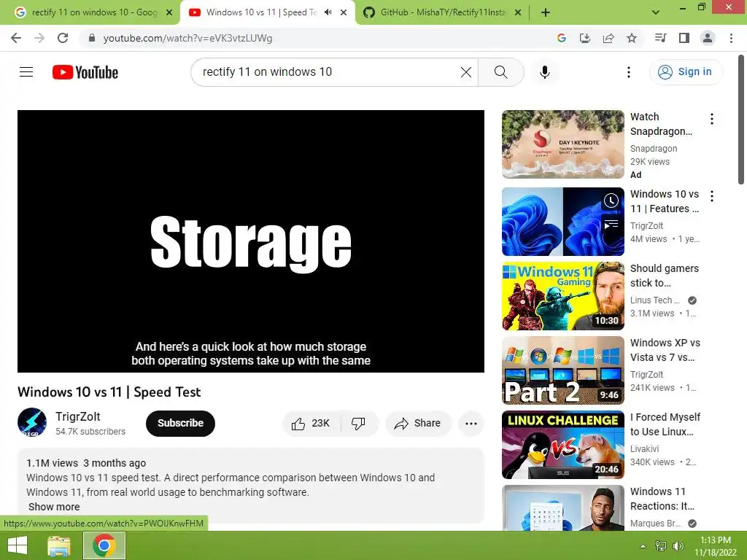The height and width of the screenshot is (560, 747).
Task: Open Windows 11 Reactions video thumbnail
Action: pyautogui.click(x=562, y=507)
